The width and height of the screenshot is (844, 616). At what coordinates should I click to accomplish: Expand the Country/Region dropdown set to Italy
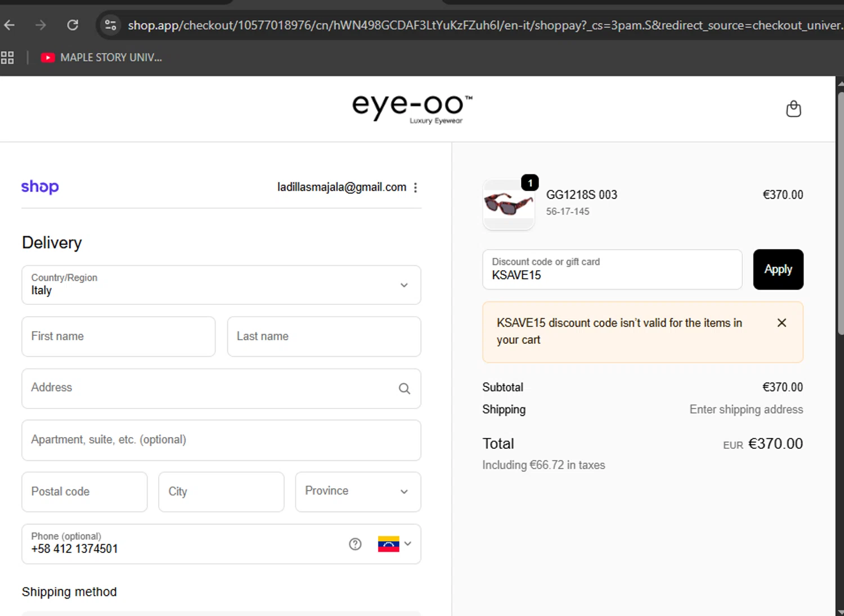(x=221, y=285)
